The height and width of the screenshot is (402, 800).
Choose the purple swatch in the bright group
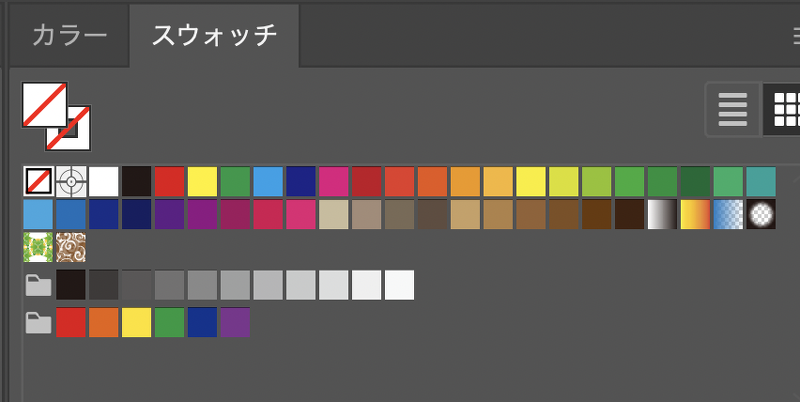235,322
